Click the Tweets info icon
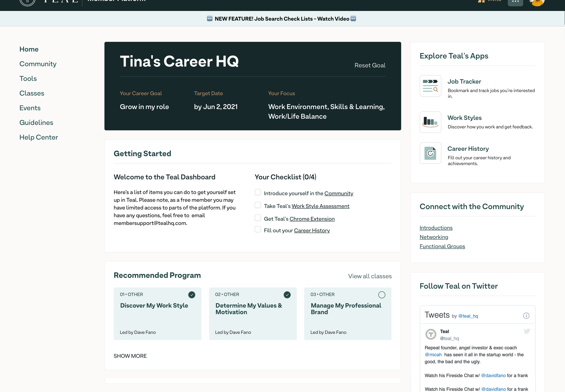The height and width of the screenshot is (392, 565). click(526, 316)
